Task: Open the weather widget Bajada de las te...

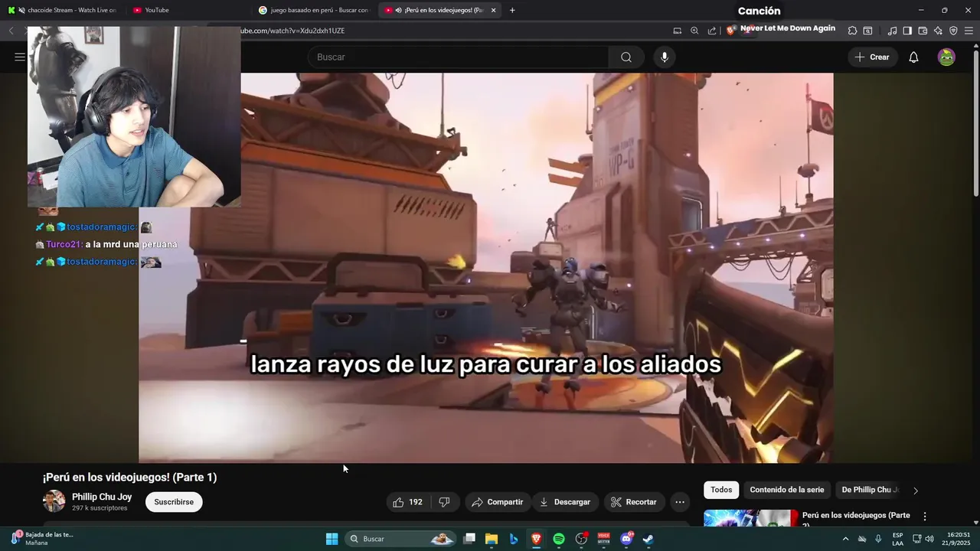Action: tap(41, 539)
